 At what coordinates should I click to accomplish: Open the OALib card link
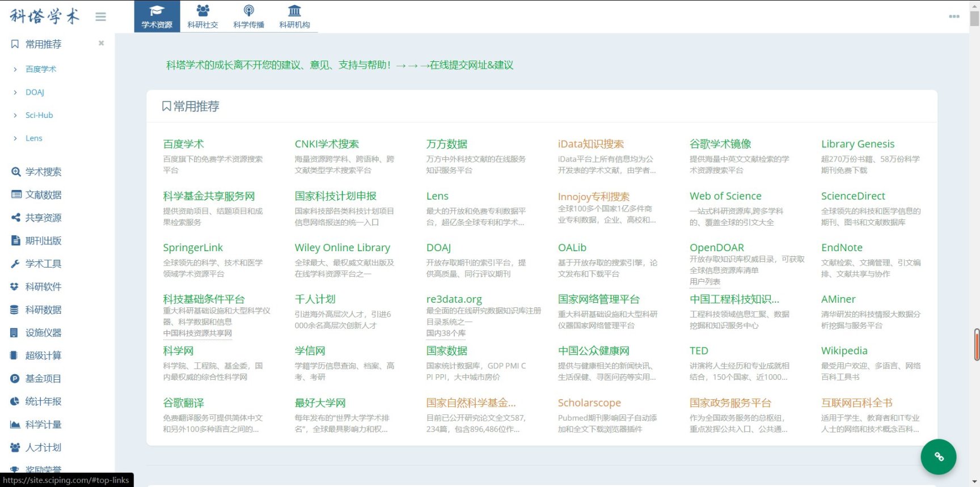[x=572, y=248]
